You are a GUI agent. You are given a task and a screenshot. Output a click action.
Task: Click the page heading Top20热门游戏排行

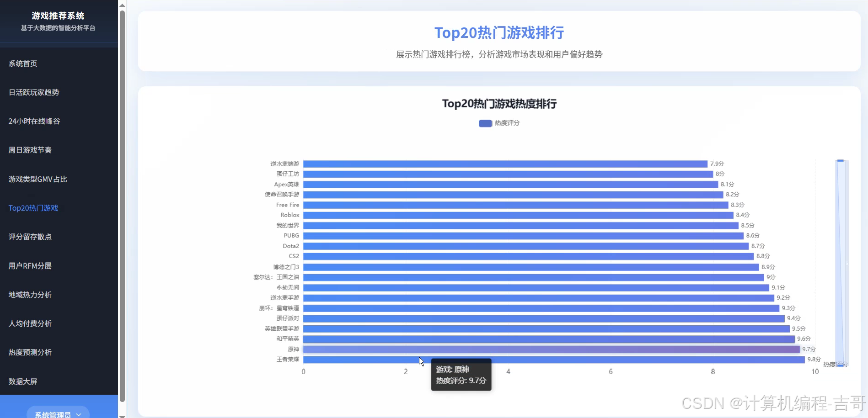499,33
